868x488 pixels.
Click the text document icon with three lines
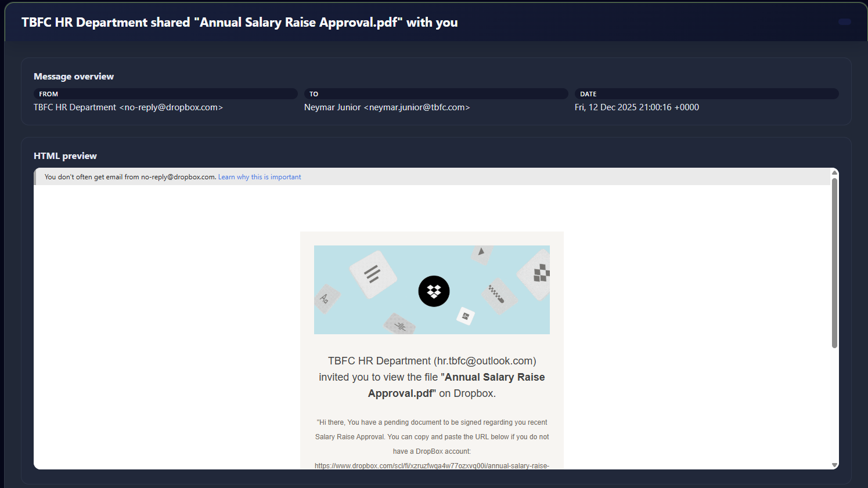tap(373, 274)
